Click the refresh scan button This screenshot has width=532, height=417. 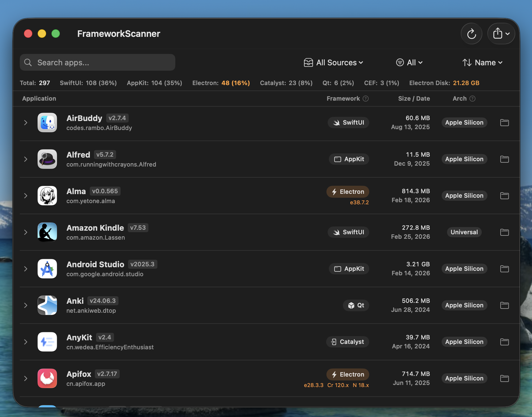(x=472, y=34)
